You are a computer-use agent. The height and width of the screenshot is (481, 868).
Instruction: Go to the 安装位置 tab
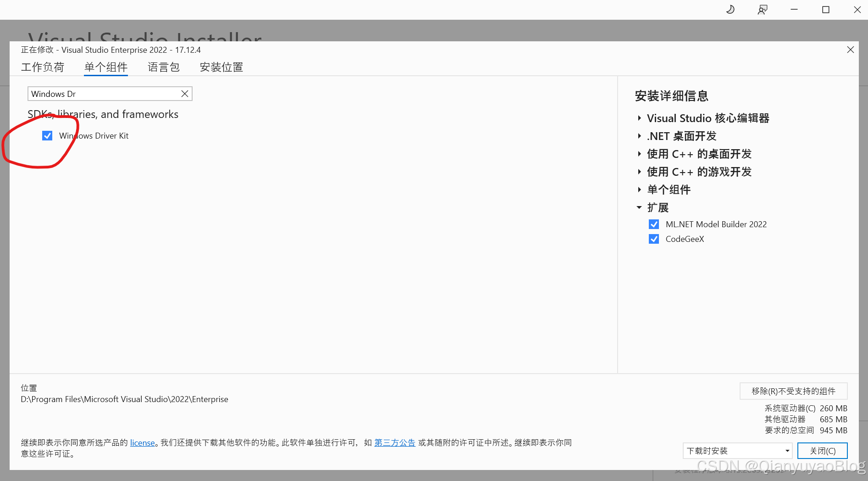coord(221,67)
